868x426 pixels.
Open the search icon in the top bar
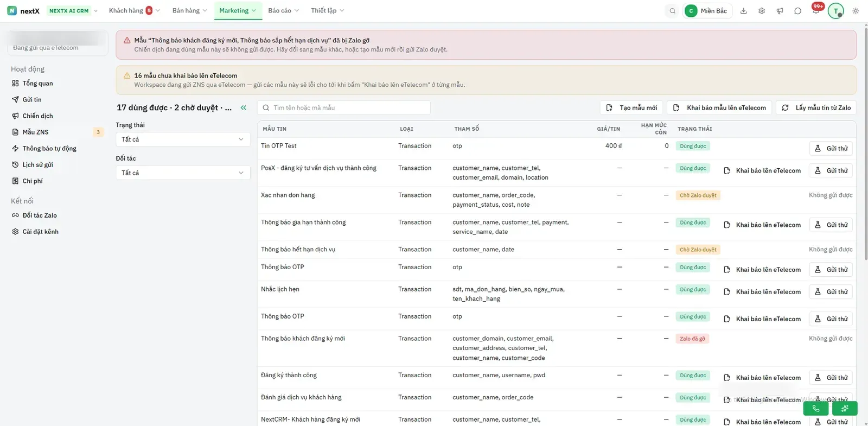(x=672, y=11)
